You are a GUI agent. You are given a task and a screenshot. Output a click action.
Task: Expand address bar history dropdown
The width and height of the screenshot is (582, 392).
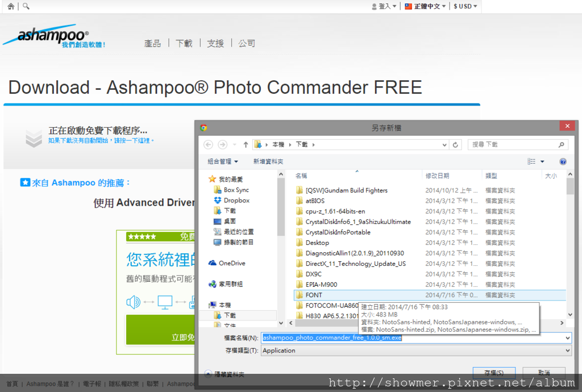(444, 145)
